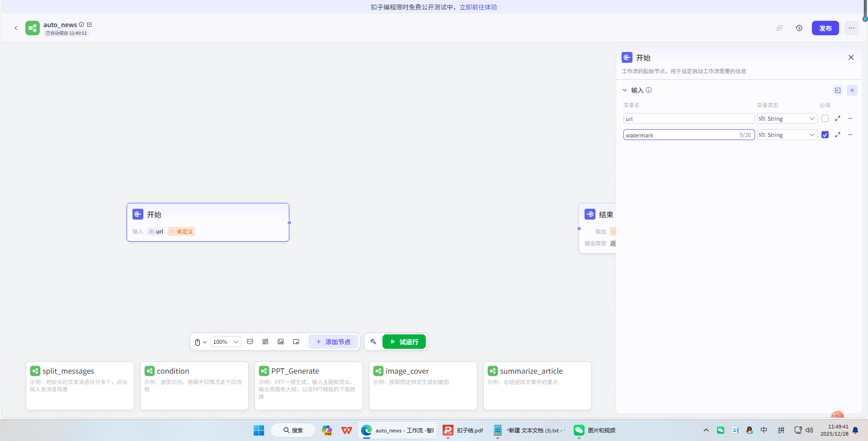Click the WeChat system tray icon
Image resolution: width=868 pixels, height=441 pixels.
click(x=721, y=430)
